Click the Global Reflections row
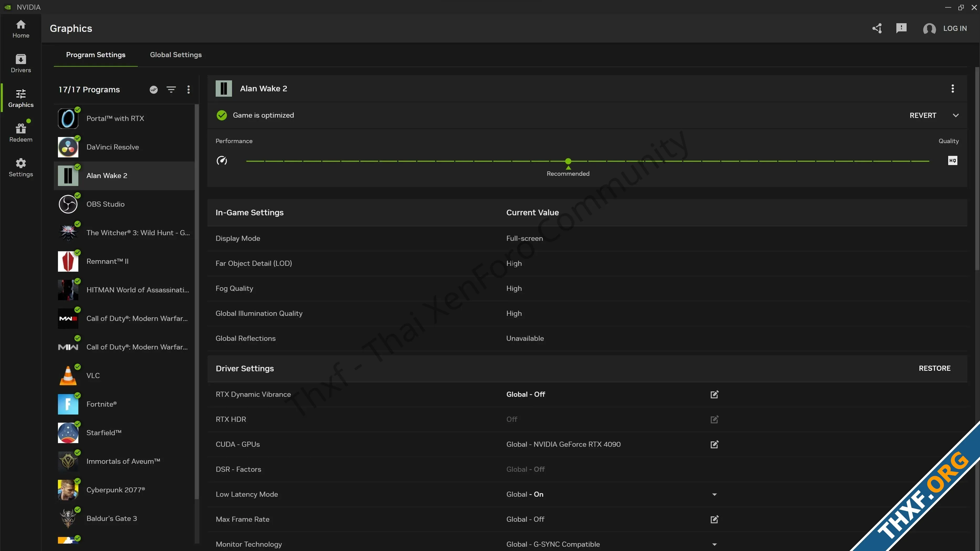980x551 pixels. pos(587,338)
